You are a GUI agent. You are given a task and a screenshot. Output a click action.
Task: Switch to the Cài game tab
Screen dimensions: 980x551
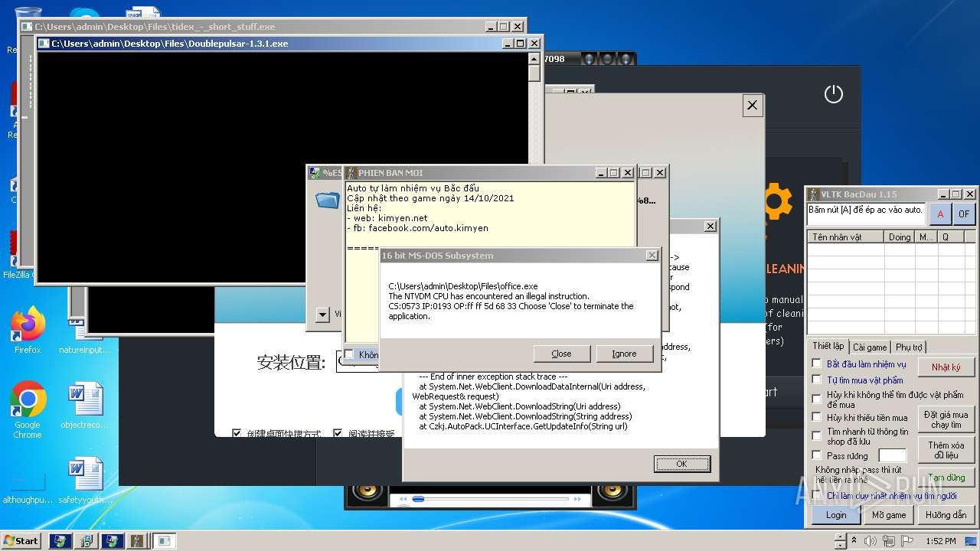870,347
